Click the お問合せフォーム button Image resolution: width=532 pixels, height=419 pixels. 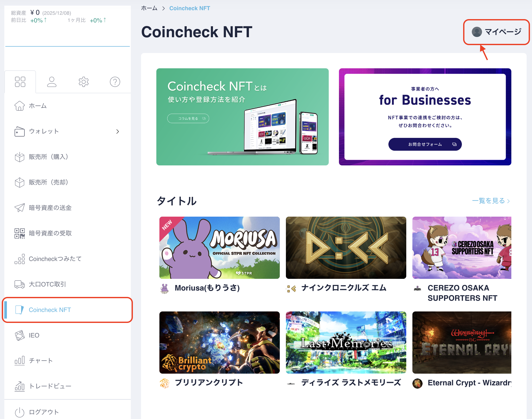(x=425, y=144)
